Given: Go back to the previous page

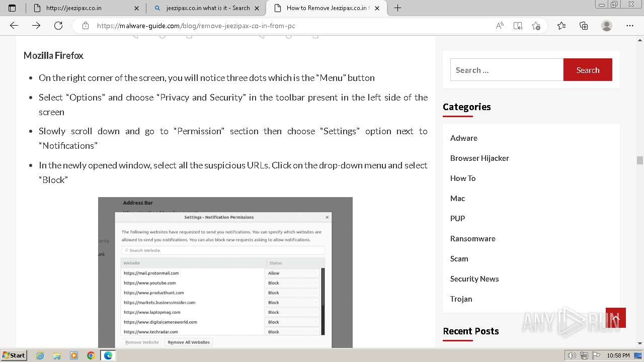Looking at the screenshot, I should (x=14, y=26).
